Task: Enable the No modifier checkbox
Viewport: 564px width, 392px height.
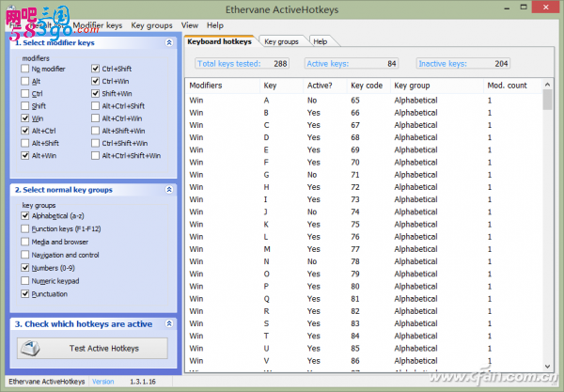Action: 24,69
